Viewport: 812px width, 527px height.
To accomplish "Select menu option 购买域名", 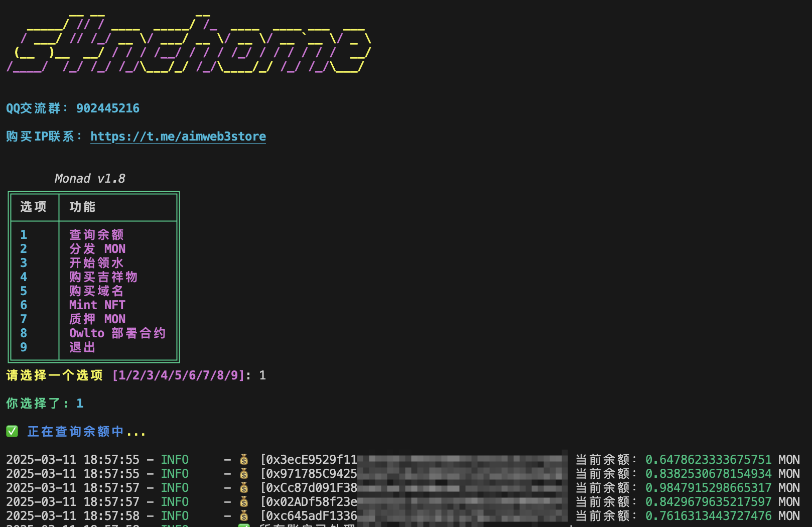I will [x=96, y=291].
